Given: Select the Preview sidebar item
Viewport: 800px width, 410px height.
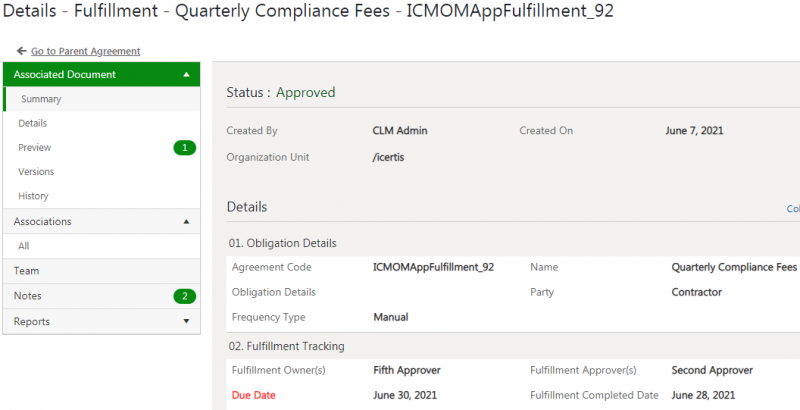Looking at the screenshot, I should pyautogui.click(x=35, y=148).
